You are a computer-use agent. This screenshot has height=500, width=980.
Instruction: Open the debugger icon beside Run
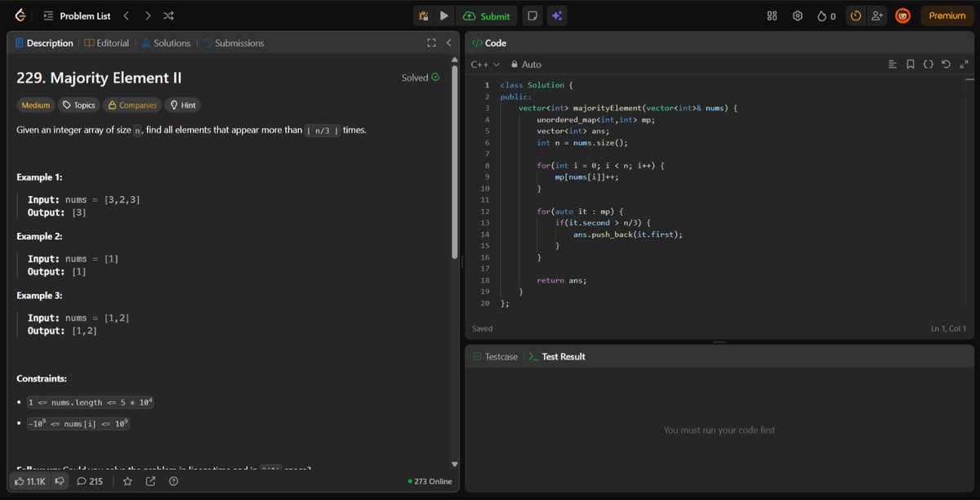tap(423, 16)
